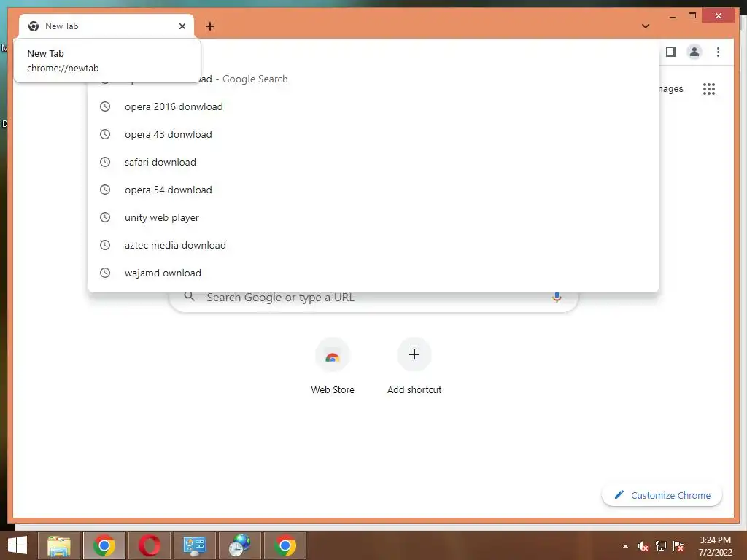Show hidden tray icons arrow
The width and height of the screenshot is (747, 560).
click(x=625, y=546)
